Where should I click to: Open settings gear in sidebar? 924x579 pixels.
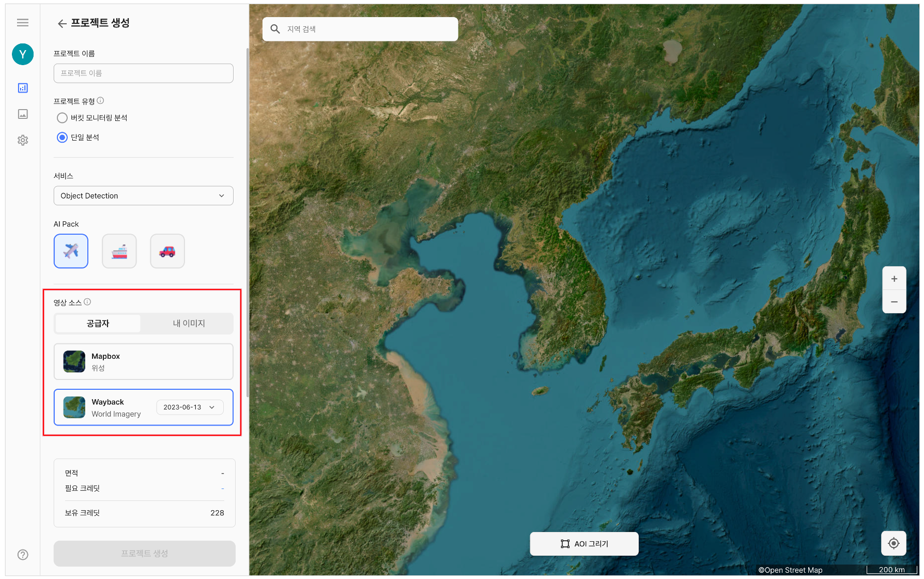point(23,140)
